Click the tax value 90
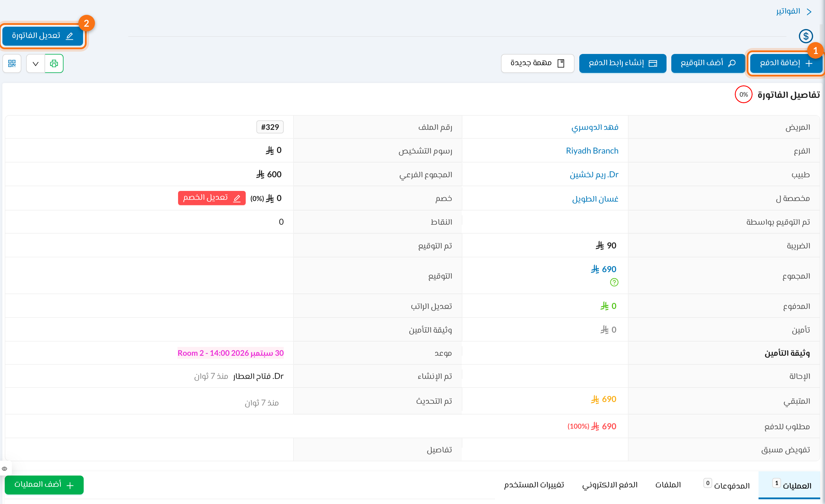This screenshot has height=504, width=825. click(x=606, y=246)
